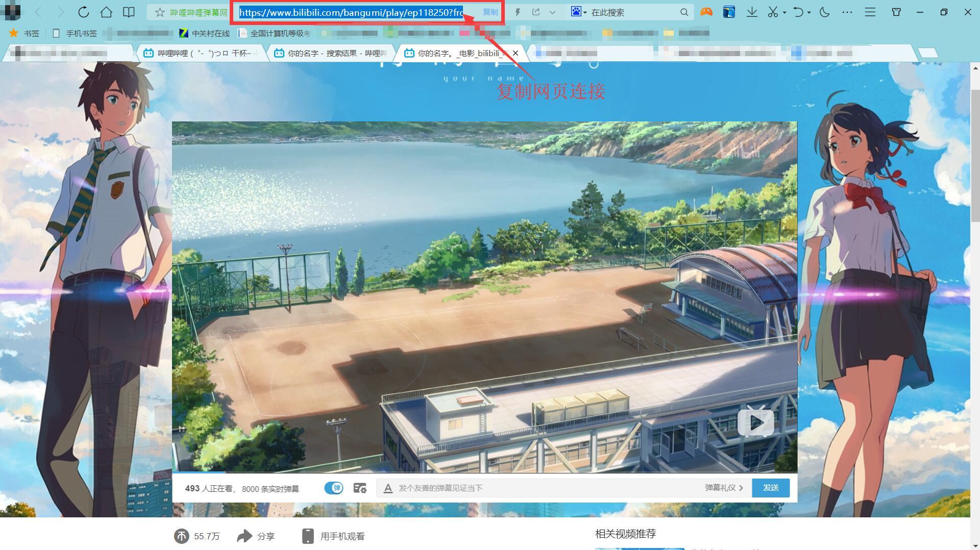Expand address bar dropdown chevron
The image size is (980, 550).
click(x=552, y=12)
